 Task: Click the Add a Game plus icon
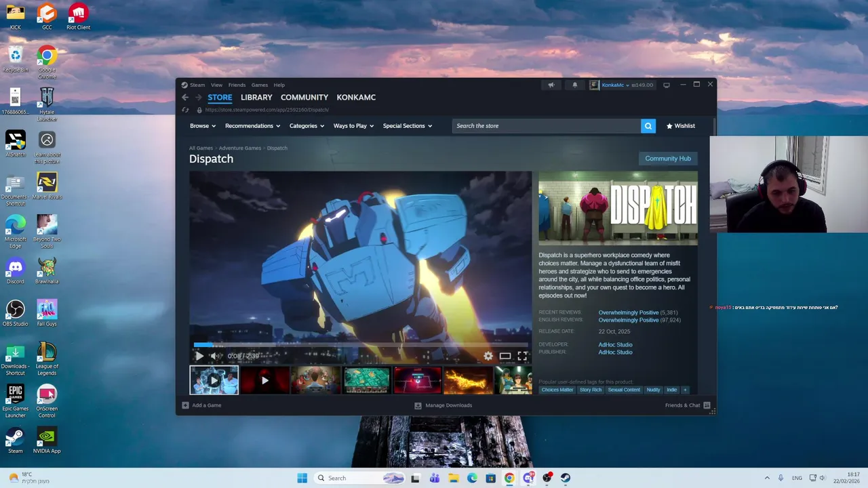coord(185,405)
